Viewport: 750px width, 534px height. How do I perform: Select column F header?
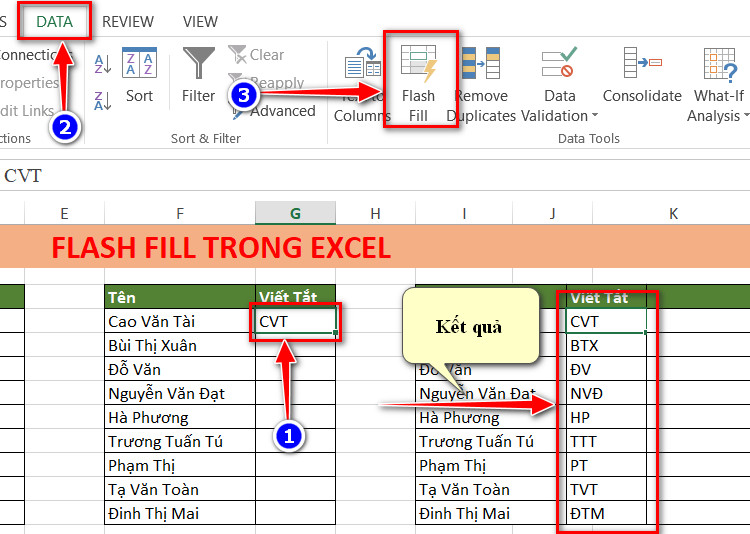pyautogui.click(x=180, y=213)
